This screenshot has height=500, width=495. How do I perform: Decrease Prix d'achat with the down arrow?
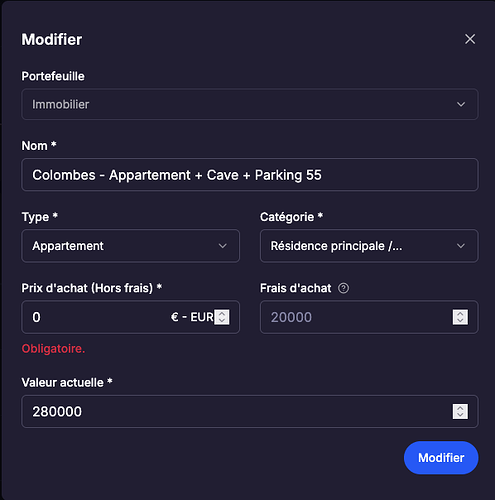tap(222, 321)
